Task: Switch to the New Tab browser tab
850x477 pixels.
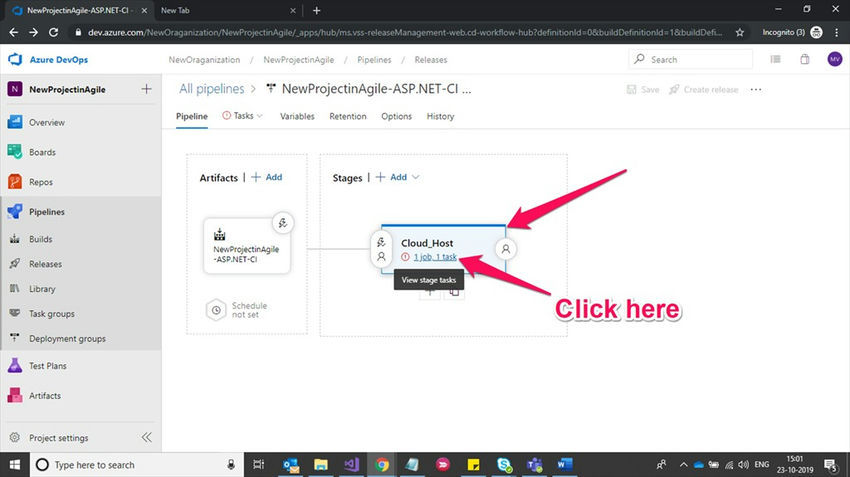Action: 228,10
